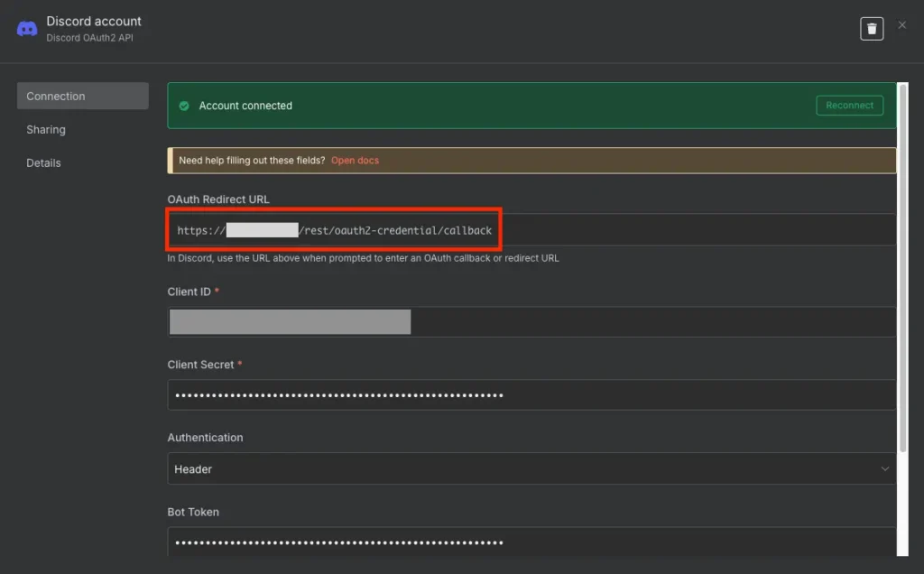Click 'Need help filling out these fields?' text
Viewport: 924px width, 574px height.
coord(252,161)
